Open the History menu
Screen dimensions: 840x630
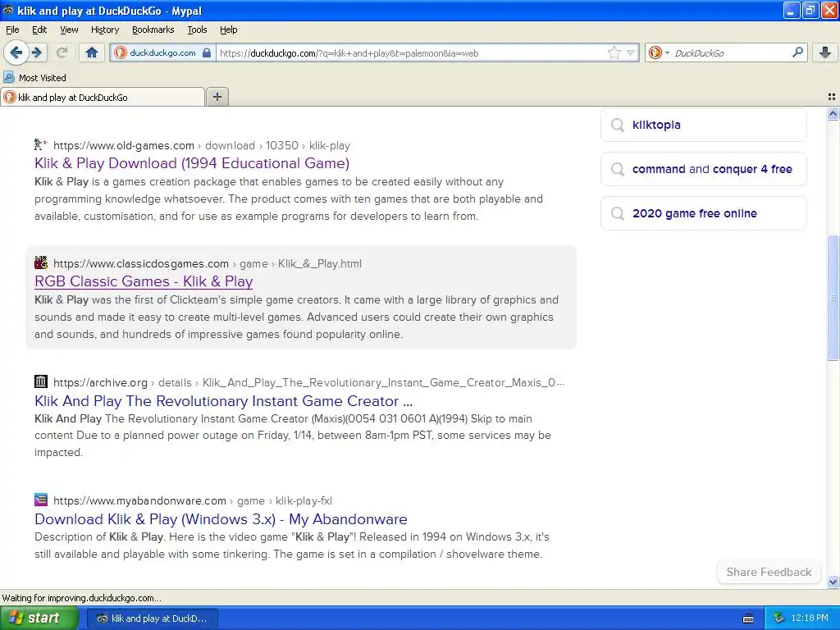point(104,30)
